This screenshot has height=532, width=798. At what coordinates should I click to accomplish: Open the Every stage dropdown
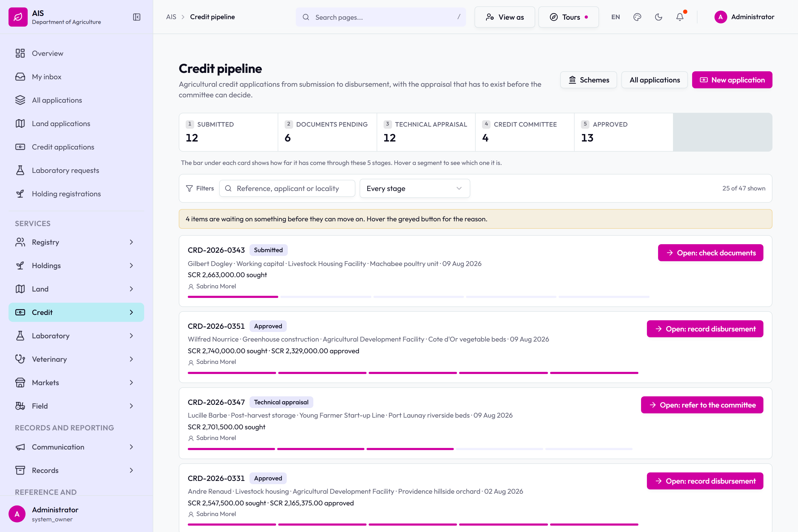[415, 188]
